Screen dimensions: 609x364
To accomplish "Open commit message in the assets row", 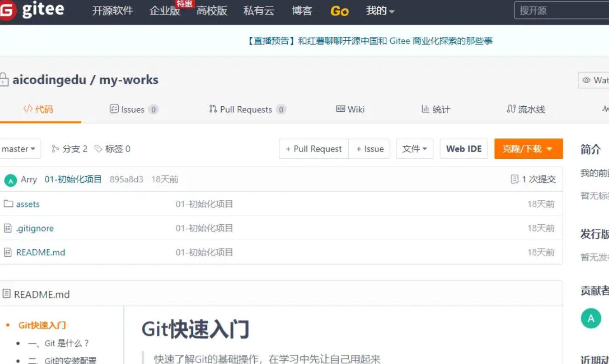I will tap(204, 204).
